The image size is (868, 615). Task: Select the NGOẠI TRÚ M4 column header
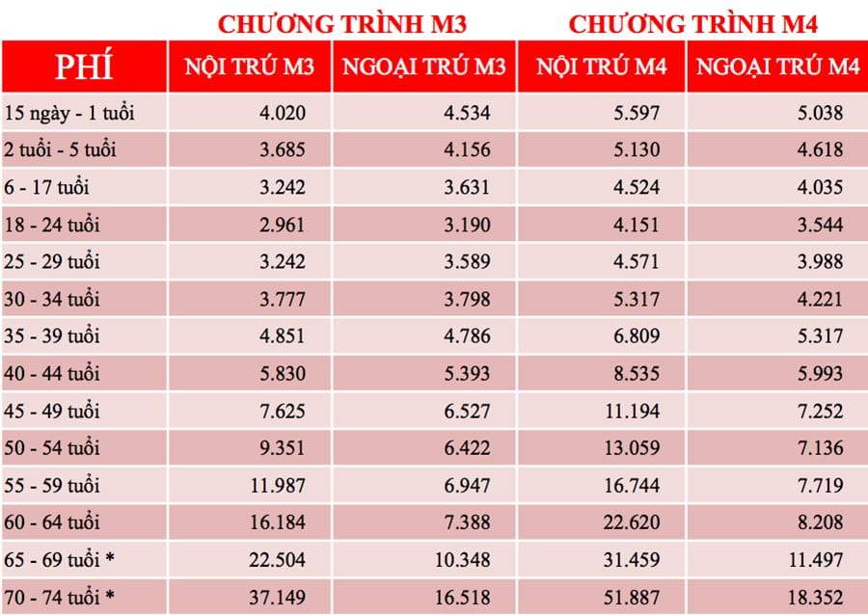[x=777, y=67]
